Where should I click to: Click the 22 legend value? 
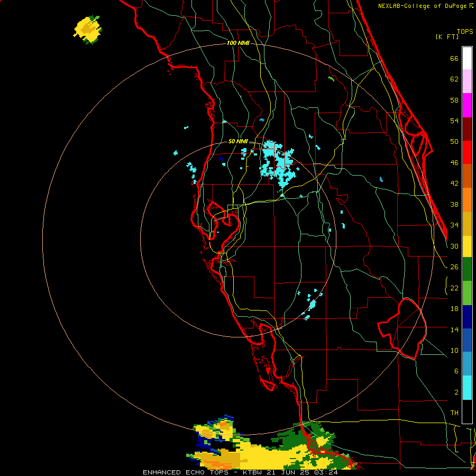[x=454, y=288]
